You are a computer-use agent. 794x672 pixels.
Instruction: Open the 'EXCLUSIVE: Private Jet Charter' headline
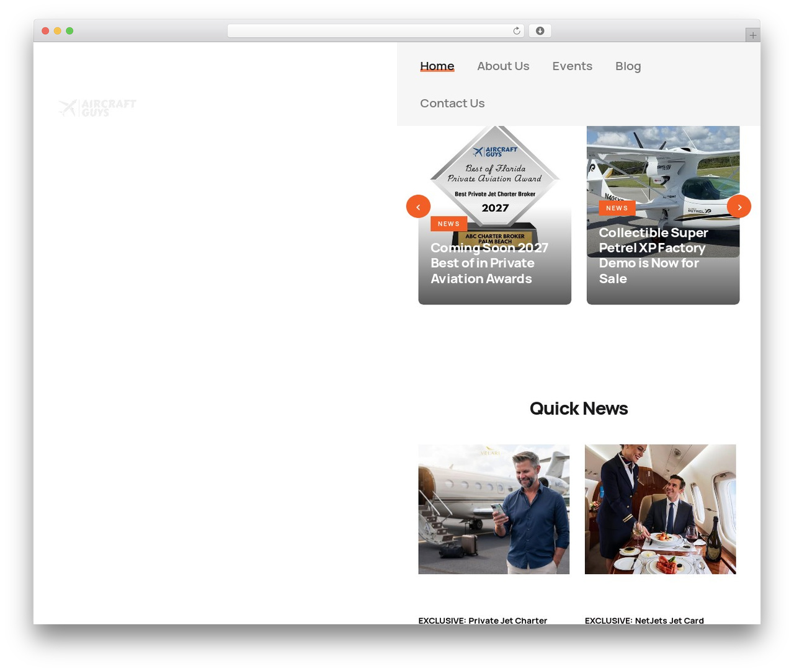[483, 620]
